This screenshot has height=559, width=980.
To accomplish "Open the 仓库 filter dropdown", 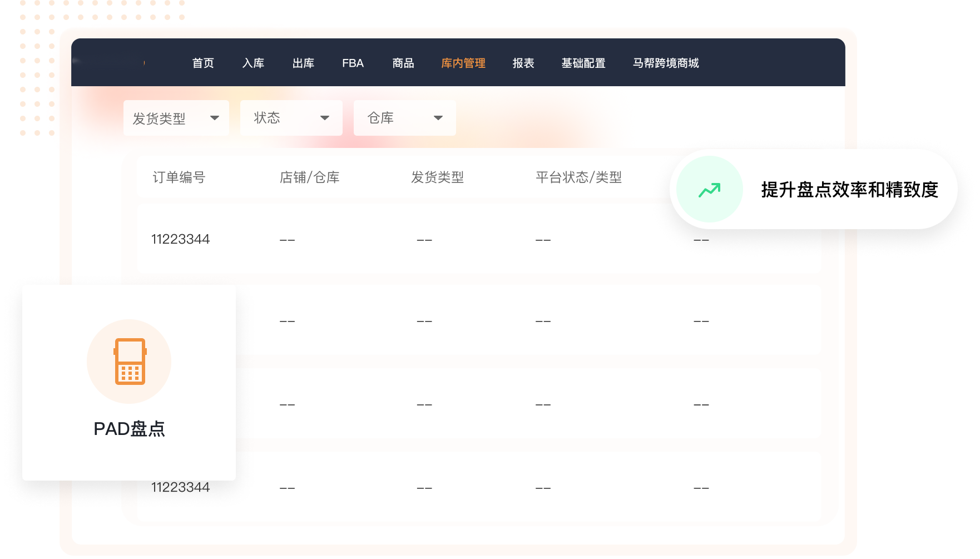I will (404, 118).
